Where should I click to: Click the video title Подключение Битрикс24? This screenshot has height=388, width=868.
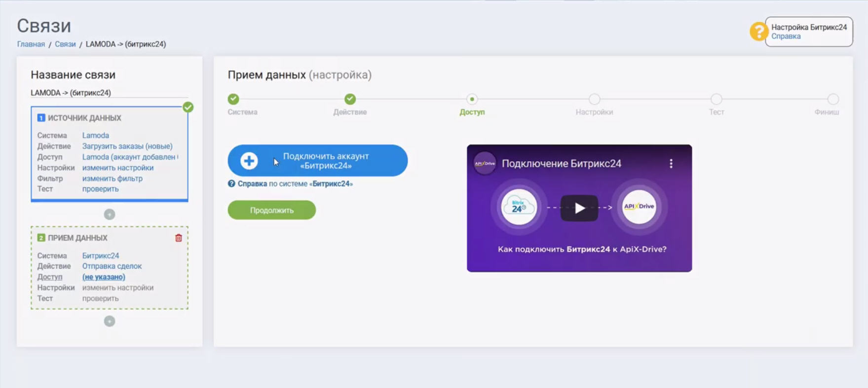tap(562, 164)
